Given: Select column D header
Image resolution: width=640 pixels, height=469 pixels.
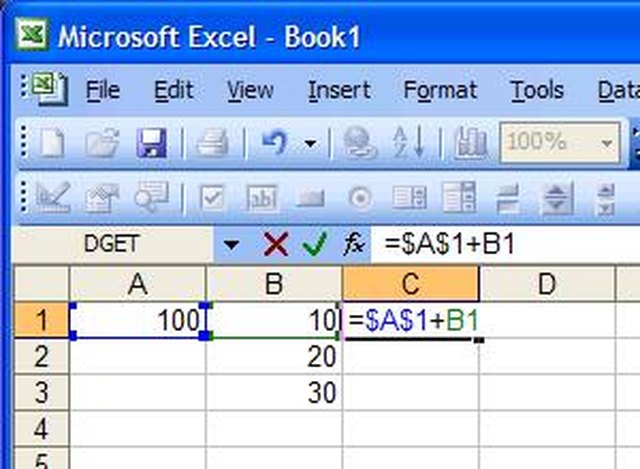Looking at the screenshot, I should click(x=547, y=284).
